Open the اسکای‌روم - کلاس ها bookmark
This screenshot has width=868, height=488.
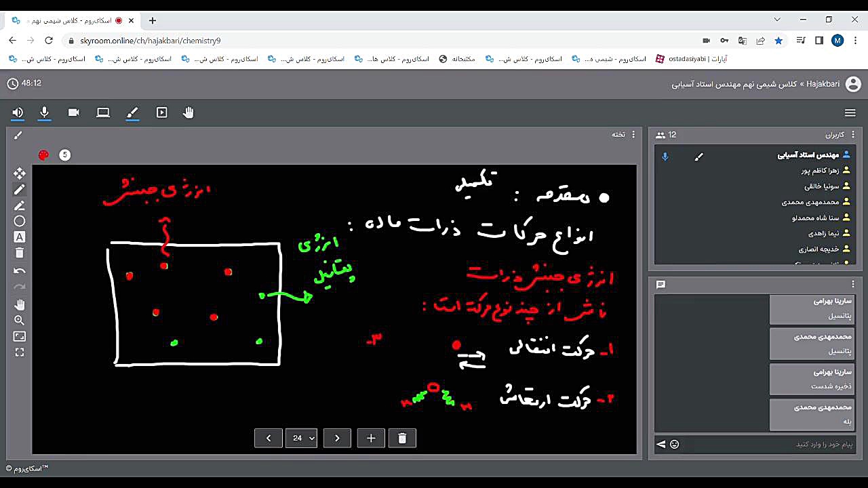click(391, 59)
